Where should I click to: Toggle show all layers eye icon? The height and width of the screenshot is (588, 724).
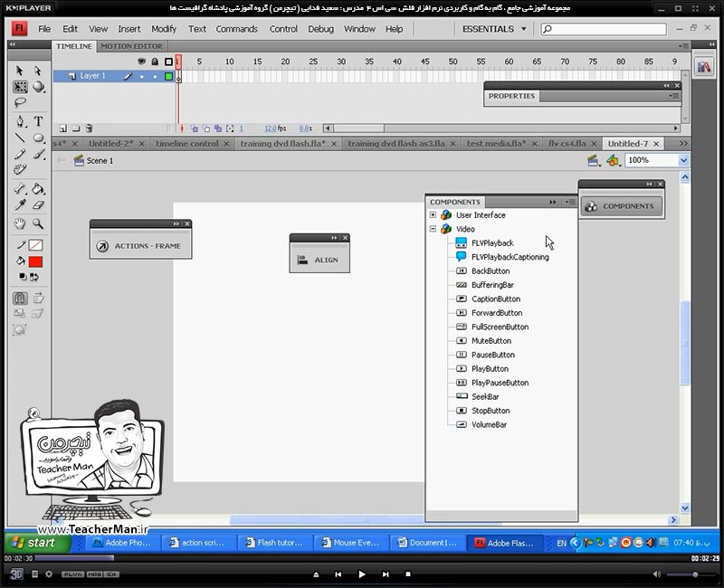tap(142, 62)
